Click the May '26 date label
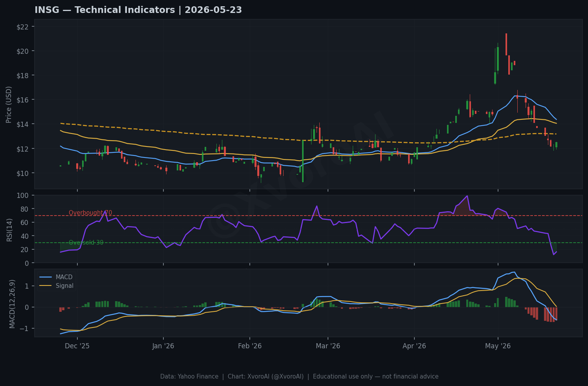Viewport: 588px width, 386px height. tap(498, 346)
